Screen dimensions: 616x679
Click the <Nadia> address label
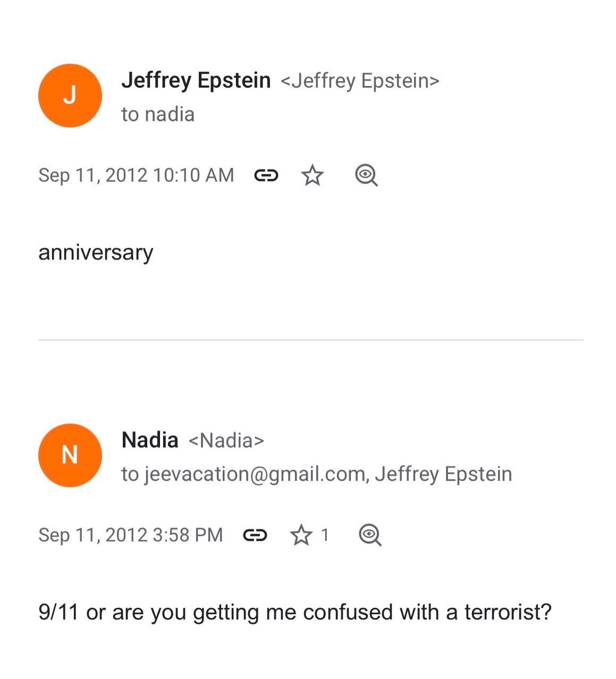[226, 441]
